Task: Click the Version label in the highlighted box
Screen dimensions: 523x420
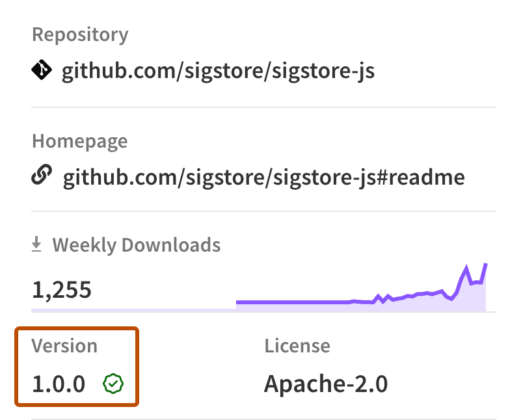Action: 64,345
